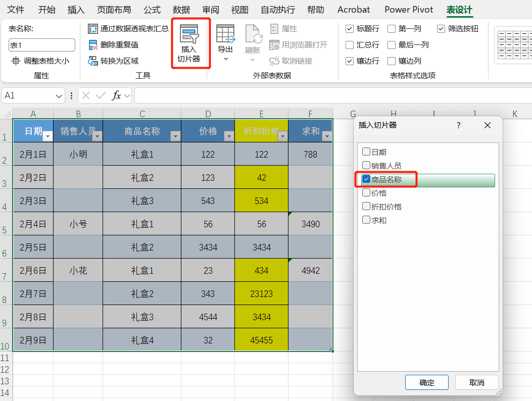Image resolution: width=532 pixels, height=401 pixels.
Task: Check 折扣价格 in the slicer dialog
Action: tap(366, 206)
